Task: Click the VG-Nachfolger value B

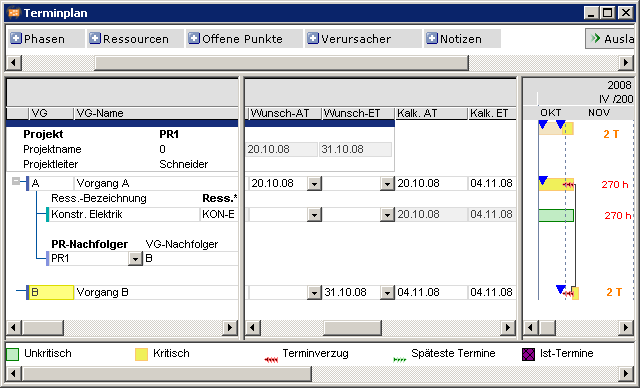Action: point(191,259)
